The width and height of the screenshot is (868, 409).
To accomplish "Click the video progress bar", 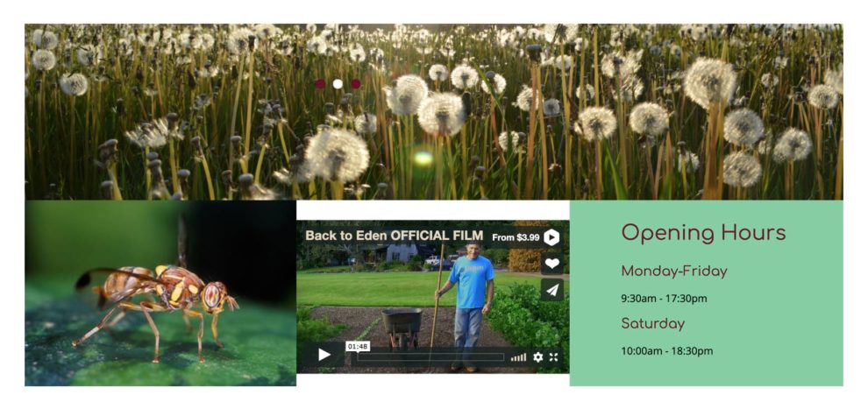I will tap(430, 357).
